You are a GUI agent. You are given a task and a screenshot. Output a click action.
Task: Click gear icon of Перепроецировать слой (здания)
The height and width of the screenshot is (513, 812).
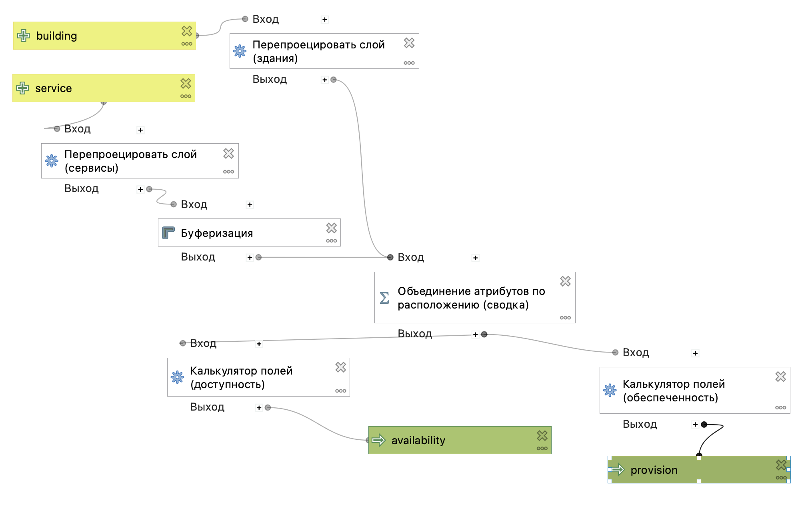(x=240, y=51)
